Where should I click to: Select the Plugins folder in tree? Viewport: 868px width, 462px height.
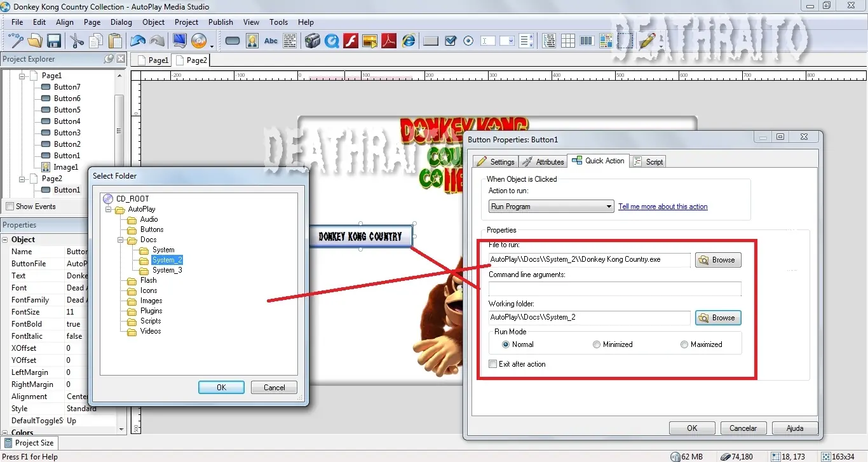click(x=151, y=311)
